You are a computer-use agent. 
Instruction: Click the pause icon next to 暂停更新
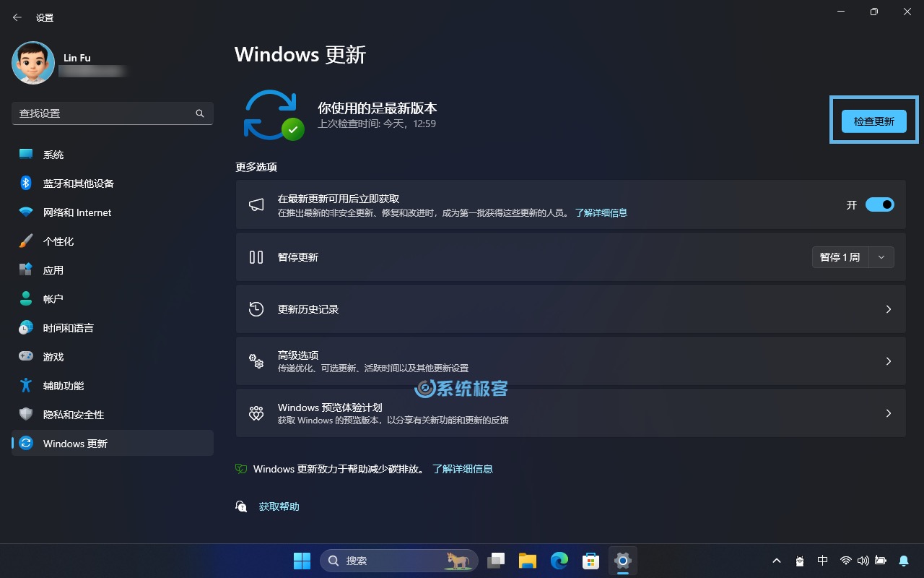point(256,257)
